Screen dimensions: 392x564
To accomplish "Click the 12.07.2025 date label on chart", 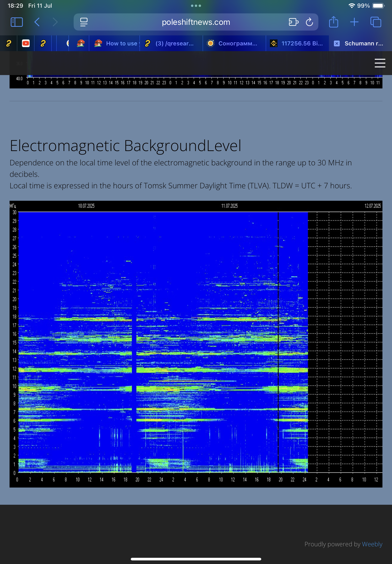I will (x=373, y=206).
